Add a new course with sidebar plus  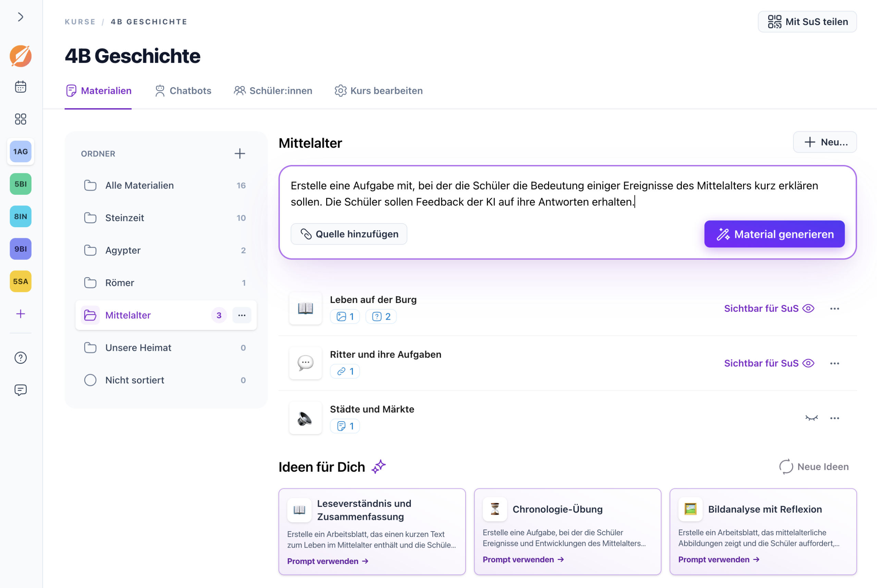(20, 314)
